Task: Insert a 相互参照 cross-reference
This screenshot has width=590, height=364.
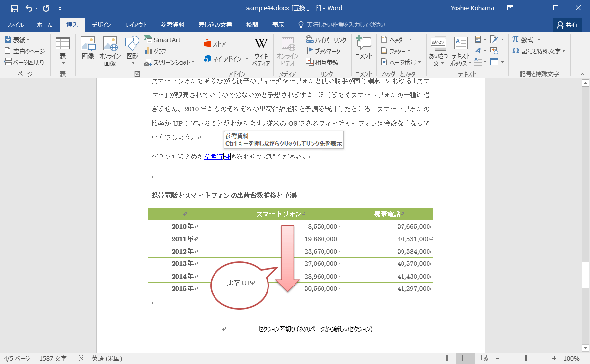Action: click(322, 62)
